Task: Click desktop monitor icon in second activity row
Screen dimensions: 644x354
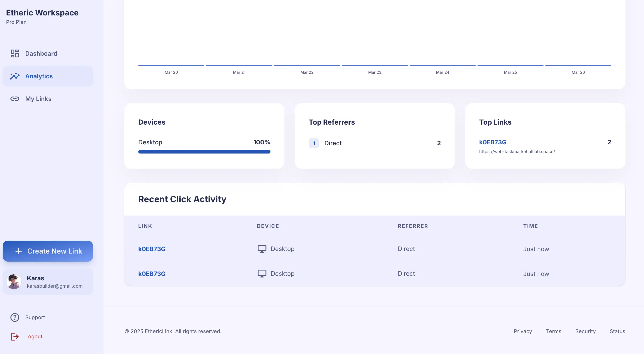Action: pyautogui.click(x=262, y=274)
